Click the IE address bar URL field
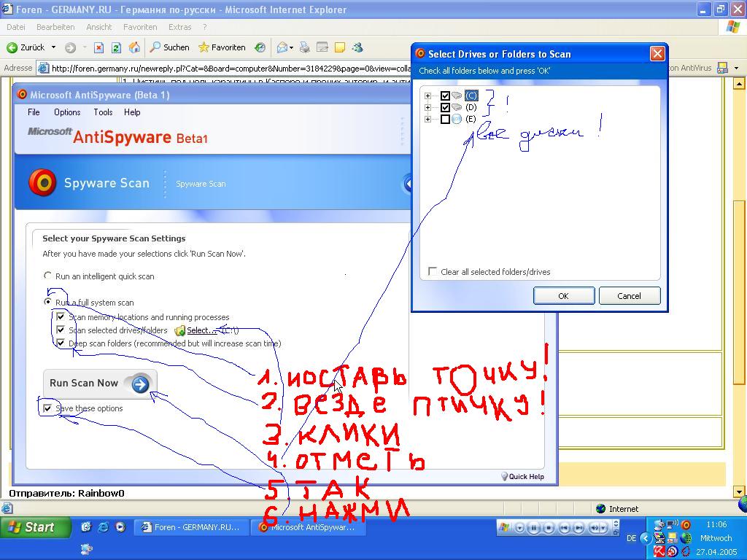747x560 pixels. click(x=223, y=68)
